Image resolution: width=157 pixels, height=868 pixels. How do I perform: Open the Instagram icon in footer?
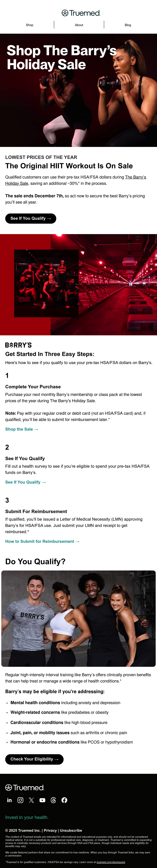(20, 800)
